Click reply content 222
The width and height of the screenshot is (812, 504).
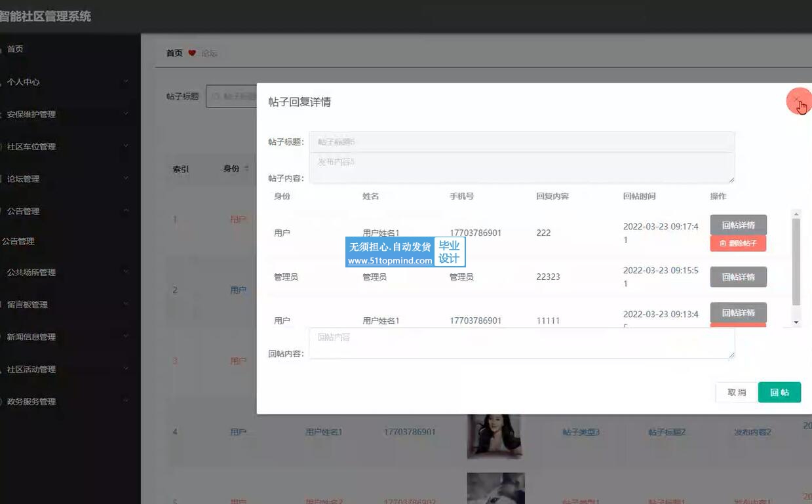[543, 233]
